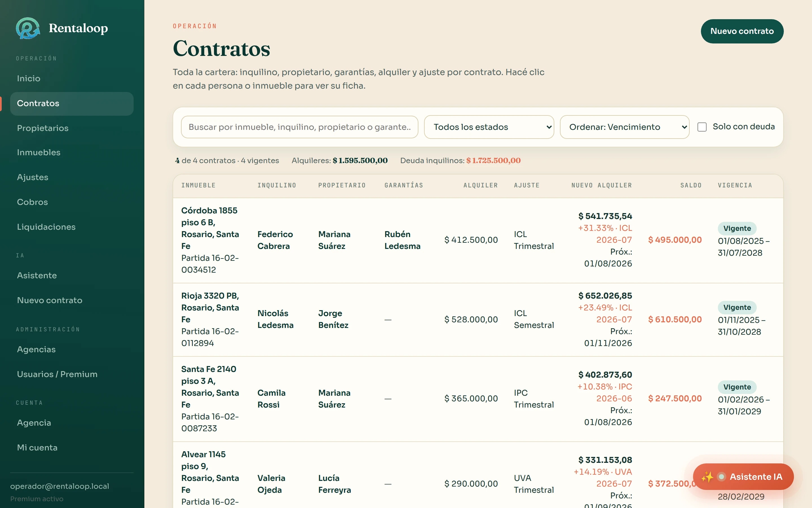Click the ICL Semestral adjustment cell
The width and height of the screenshot is (812, 508).
pos(534,319)
